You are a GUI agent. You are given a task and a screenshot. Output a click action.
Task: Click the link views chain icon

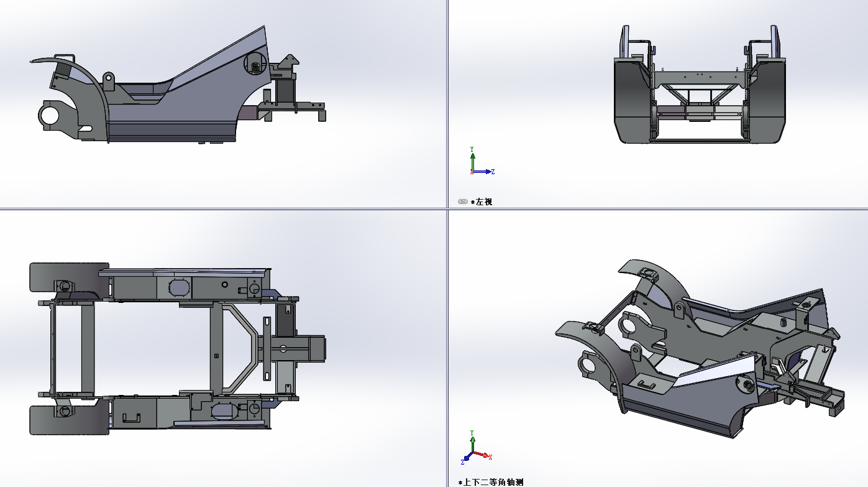pyautogui.click(x=462, y=202)
